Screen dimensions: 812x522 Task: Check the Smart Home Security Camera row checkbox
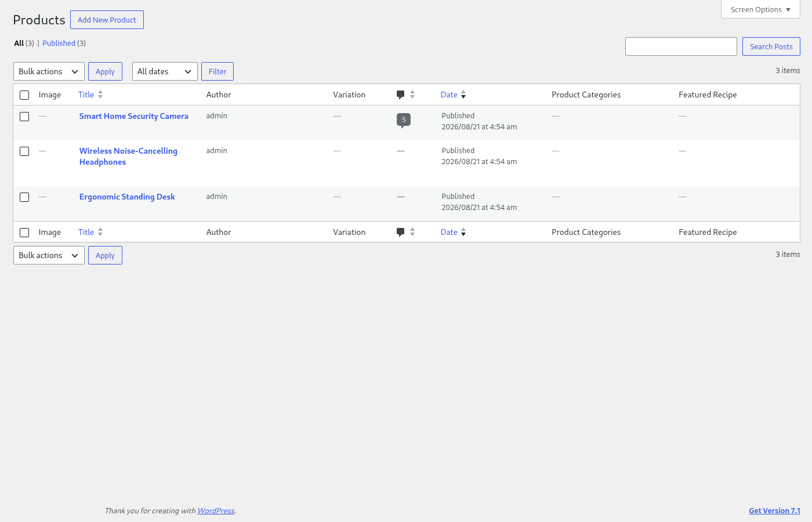click(x=24, y=117)
